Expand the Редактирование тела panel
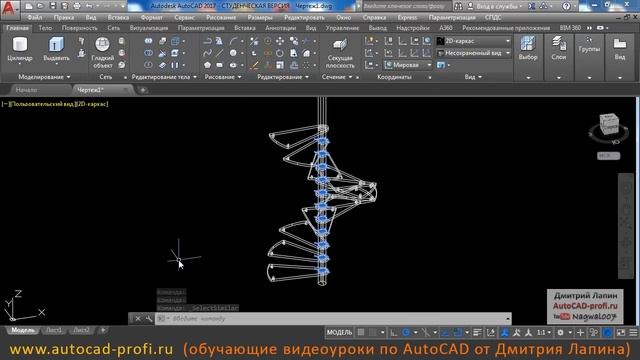 (164, 77)
